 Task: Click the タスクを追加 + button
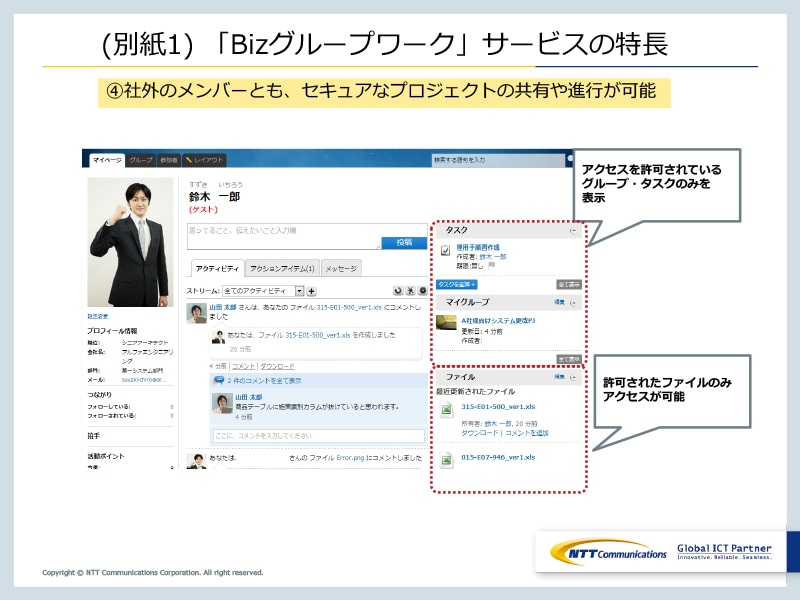[457, 284]
